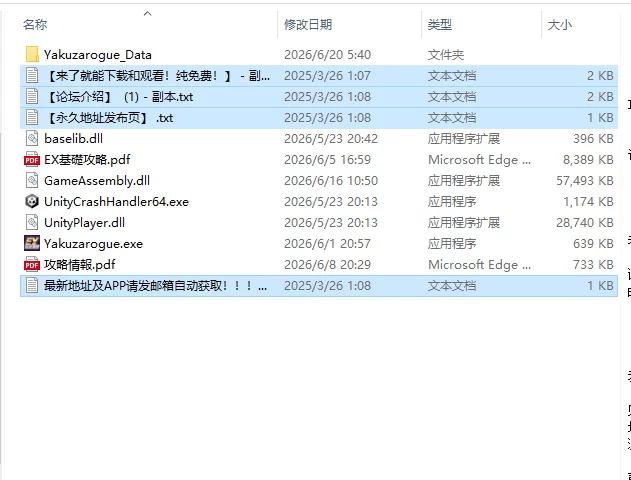The height and width of the screenshot is (480, 631).
Task: Click the PDF icon of 攻略情報.pdf
Action: tap(32, 264)
